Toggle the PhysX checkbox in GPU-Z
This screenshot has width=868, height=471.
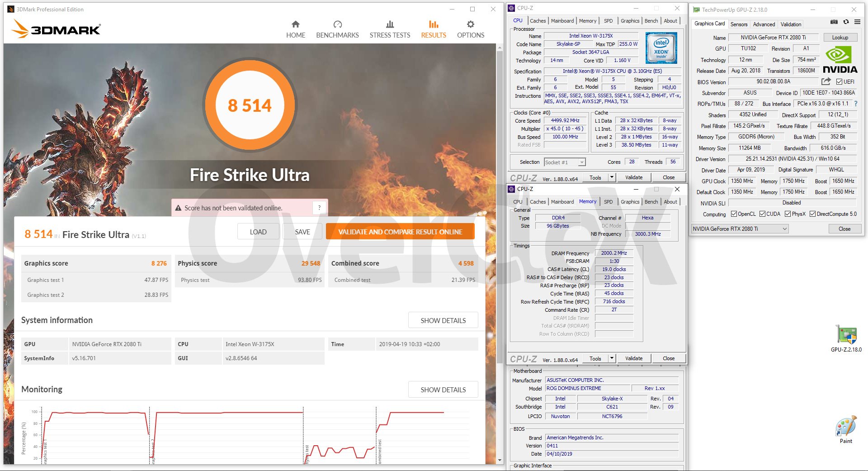click(x=788, y=214)
